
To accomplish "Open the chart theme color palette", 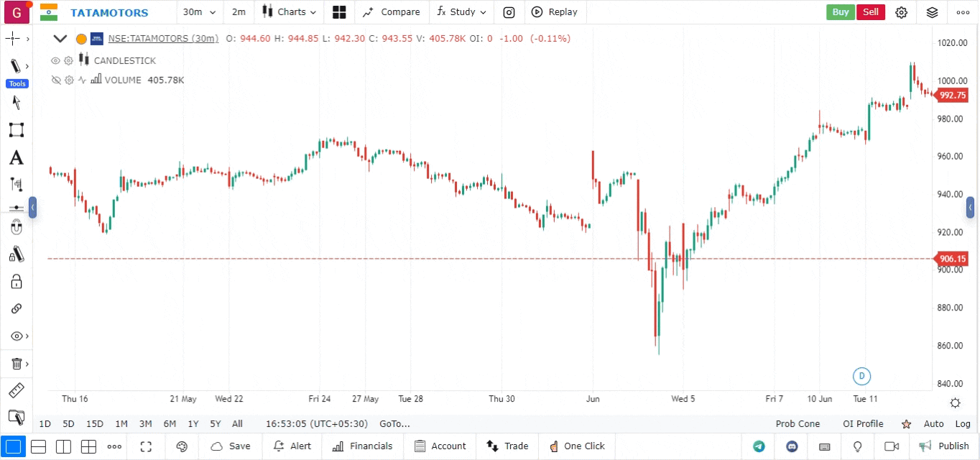I will [x=182, y=446].
